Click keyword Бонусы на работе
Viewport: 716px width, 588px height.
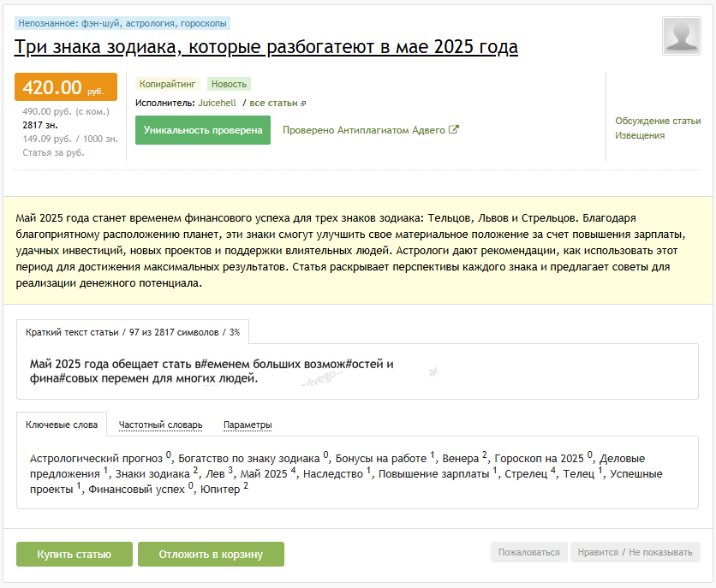pyautogui.click(x=381, y=459)
